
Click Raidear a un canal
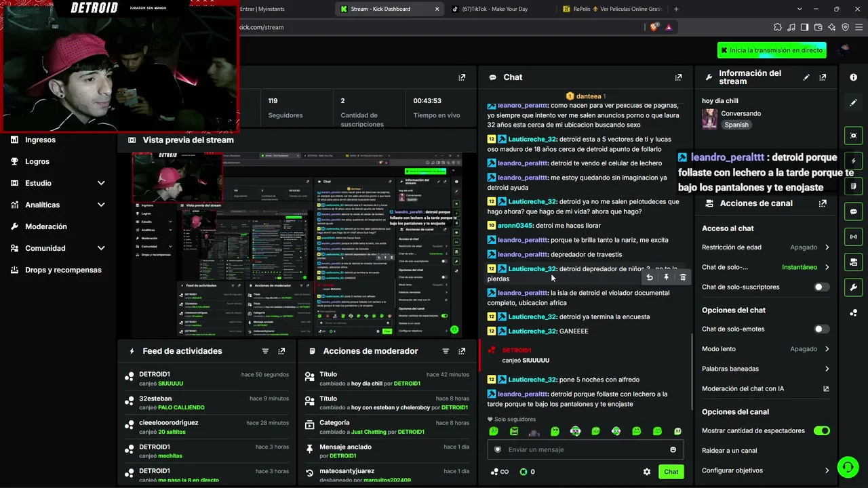point(730,451)
